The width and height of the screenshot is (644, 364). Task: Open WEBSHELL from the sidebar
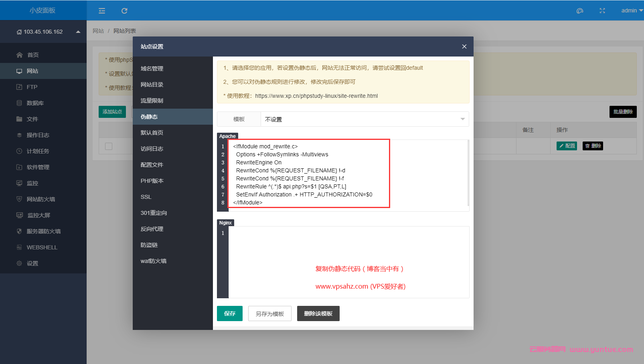tap(42, 247)
